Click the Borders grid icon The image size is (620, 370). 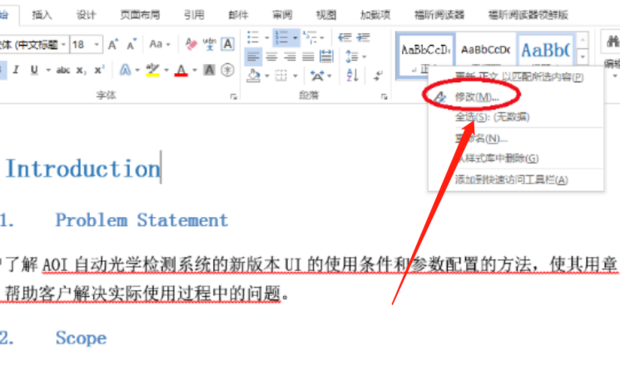coord(281,75)
